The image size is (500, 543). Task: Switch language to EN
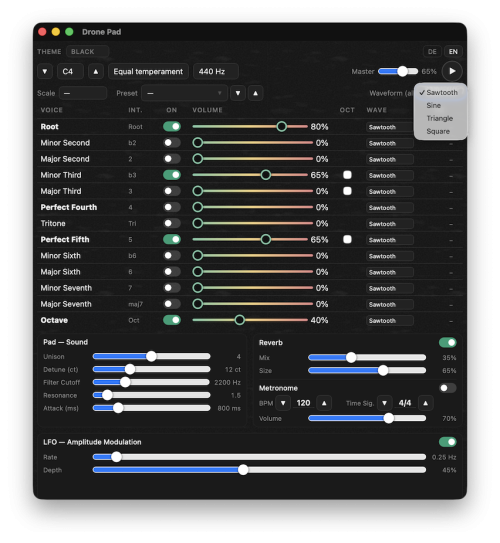click(x=453, y=52)
